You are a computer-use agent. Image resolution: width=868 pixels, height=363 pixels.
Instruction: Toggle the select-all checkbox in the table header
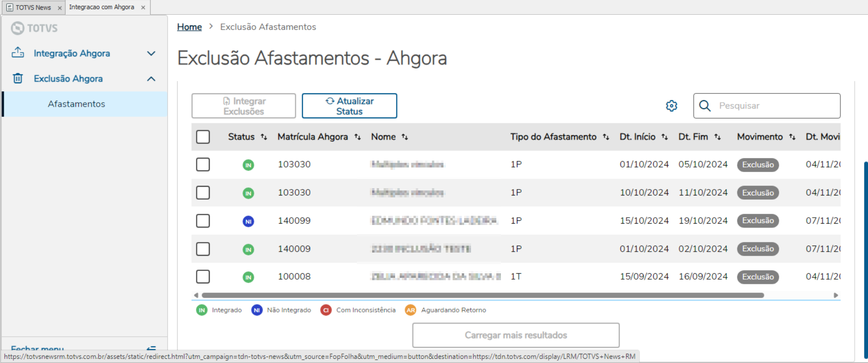point(203,137)
